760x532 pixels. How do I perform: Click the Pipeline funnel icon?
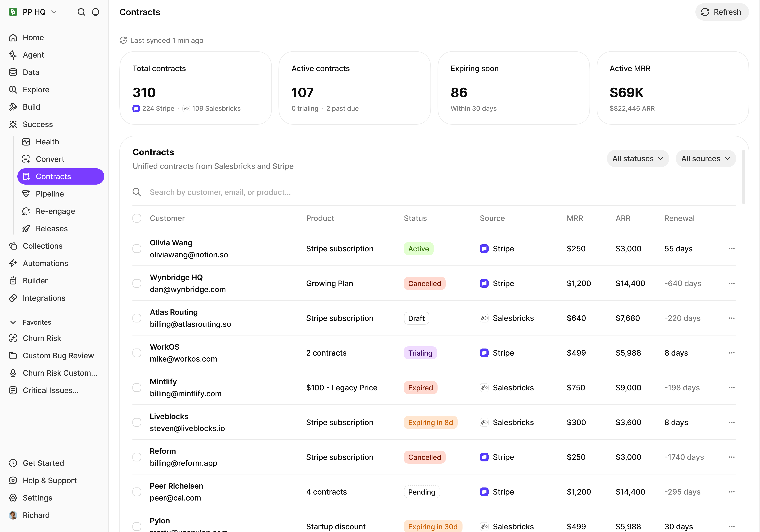coord(26,194)
